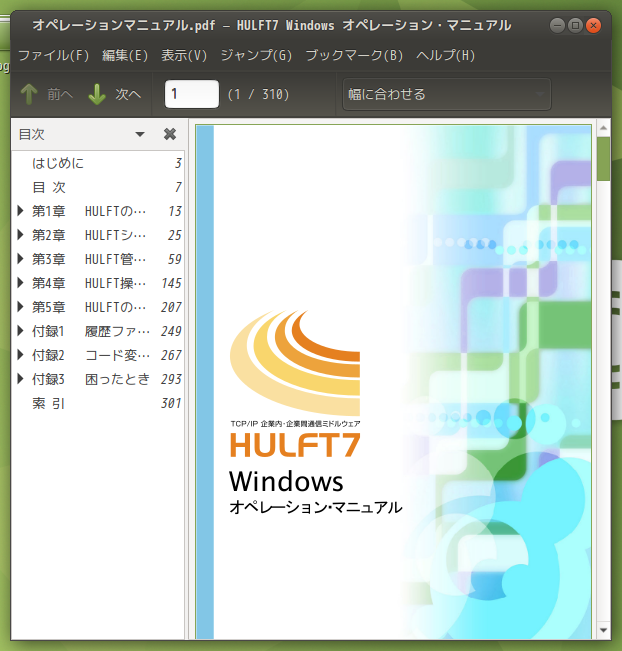
Task: Close the document viewer window
Action: 593,26
